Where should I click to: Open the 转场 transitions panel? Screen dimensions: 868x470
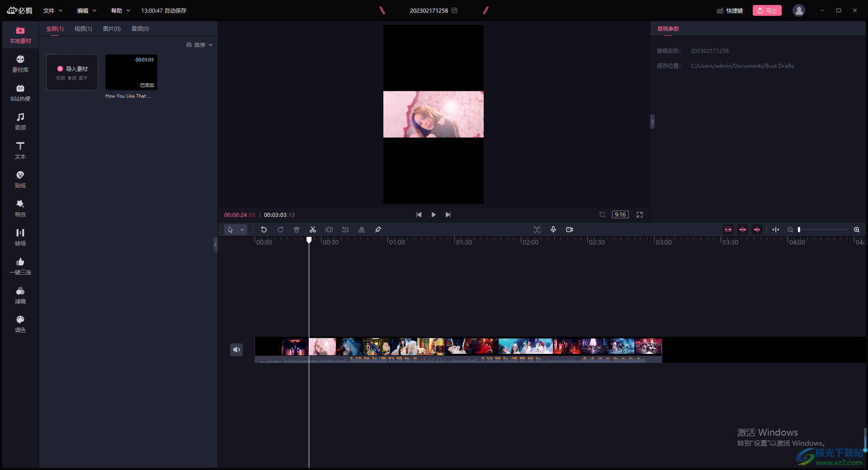tap(20, 238)
